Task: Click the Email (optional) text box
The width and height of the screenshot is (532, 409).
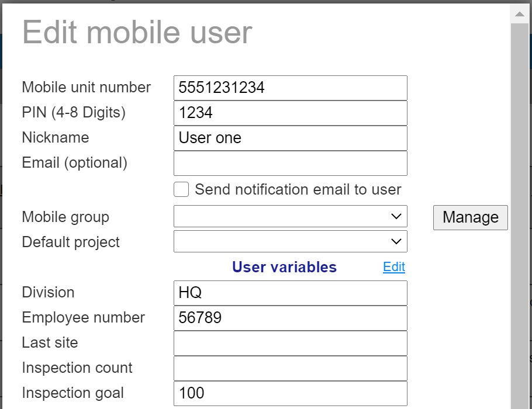Action: [x=291, y=163]
